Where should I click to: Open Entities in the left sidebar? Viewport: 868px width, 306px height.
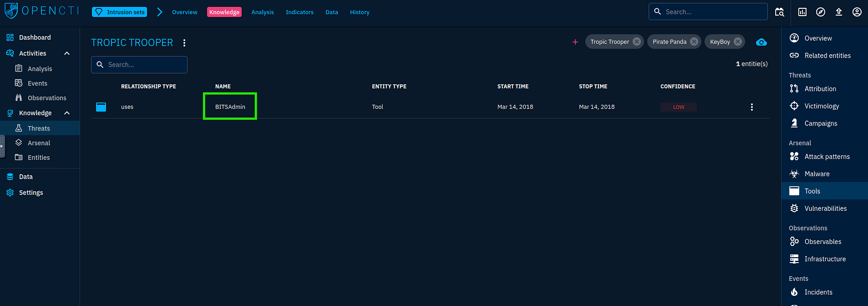[x=40, y=158]
